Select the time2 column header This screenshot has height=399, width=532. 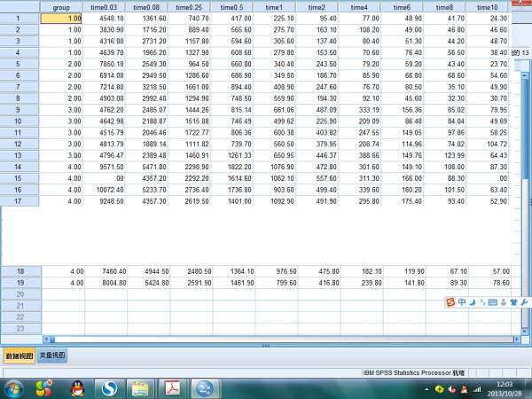point(317,7)
